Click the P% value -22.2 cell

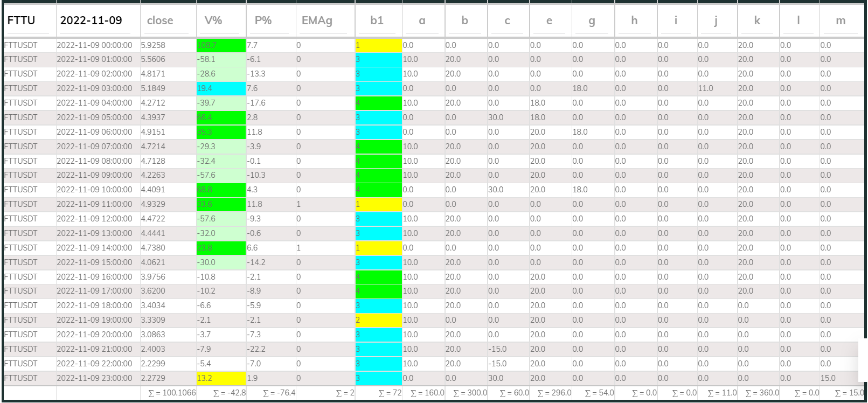coord(270,349)
